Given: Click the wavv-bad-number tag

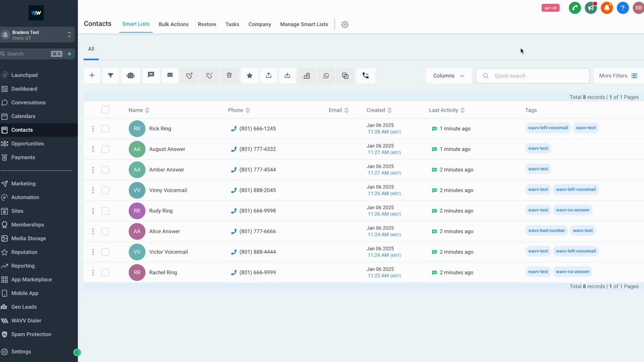Looking at the screenshot, I should pyautogui.click(x=546, y=230).
